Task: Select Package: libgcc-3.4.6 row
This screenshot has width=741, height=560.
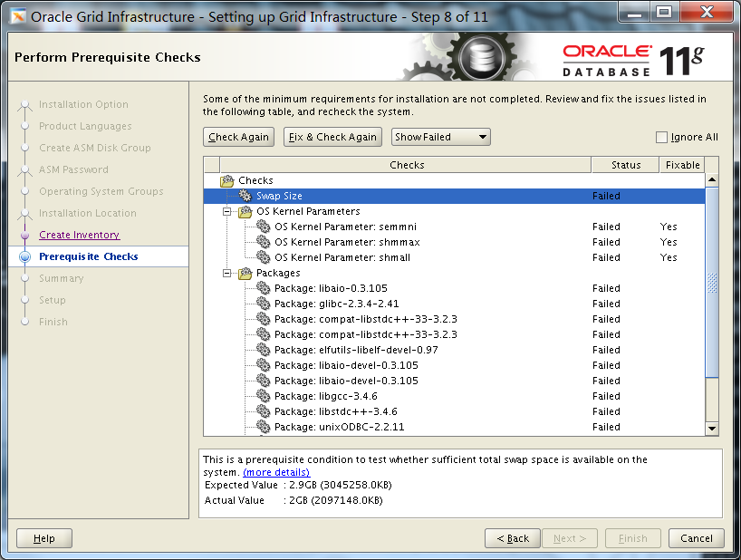Action: (454, 396)
